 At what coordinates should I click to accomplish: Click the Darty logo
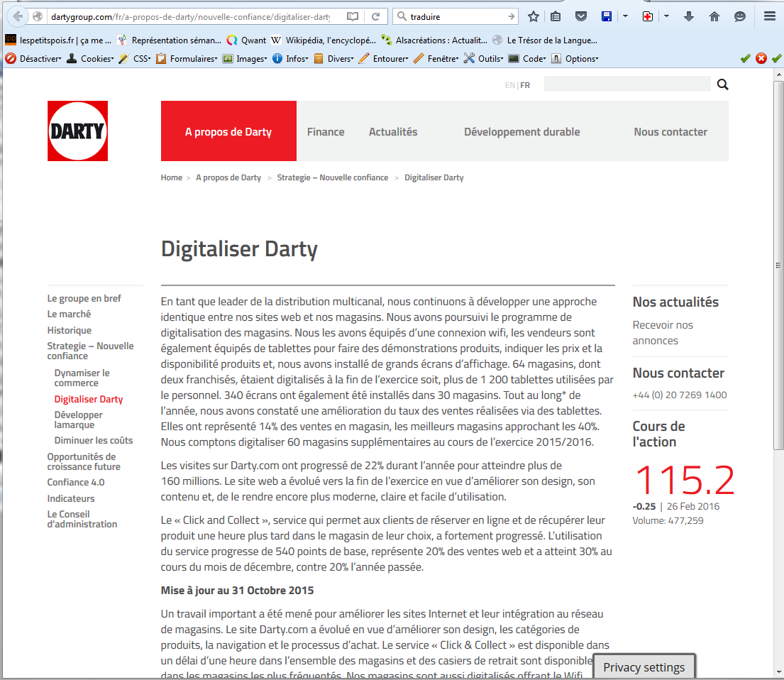(77, 131)
